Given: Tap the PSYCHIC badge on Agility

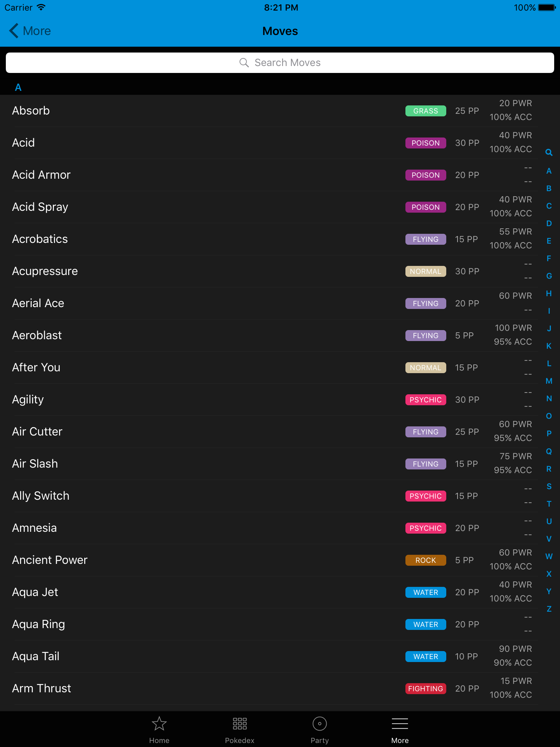Looking at the screenshot, I should pyautogui.click(x=425, y=400).
